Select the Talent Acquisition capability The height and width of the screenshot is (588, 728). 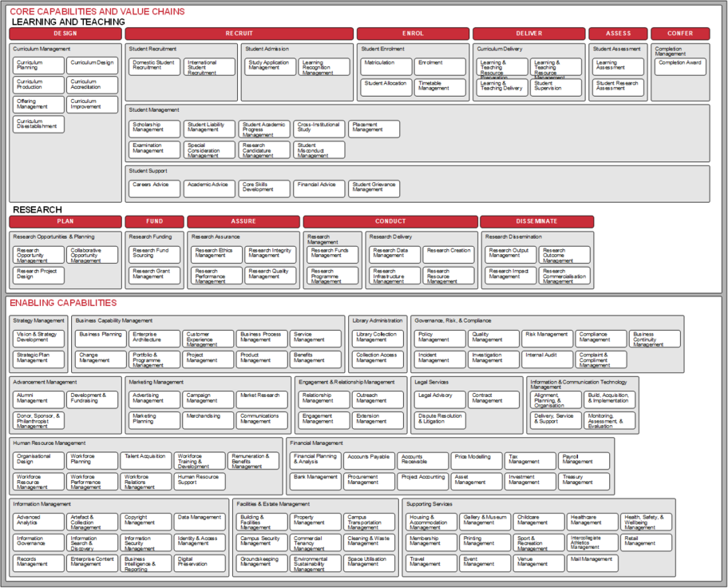point(146,460)
